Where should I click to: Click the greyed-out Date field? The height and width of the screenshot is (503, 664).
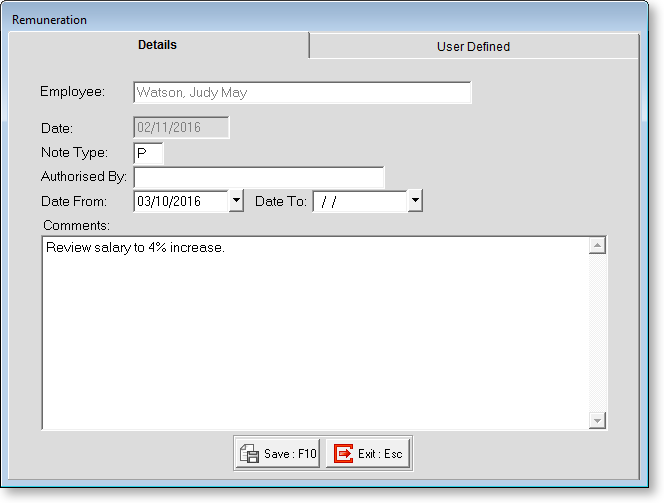pyautogui.click(x=180, y=128)
